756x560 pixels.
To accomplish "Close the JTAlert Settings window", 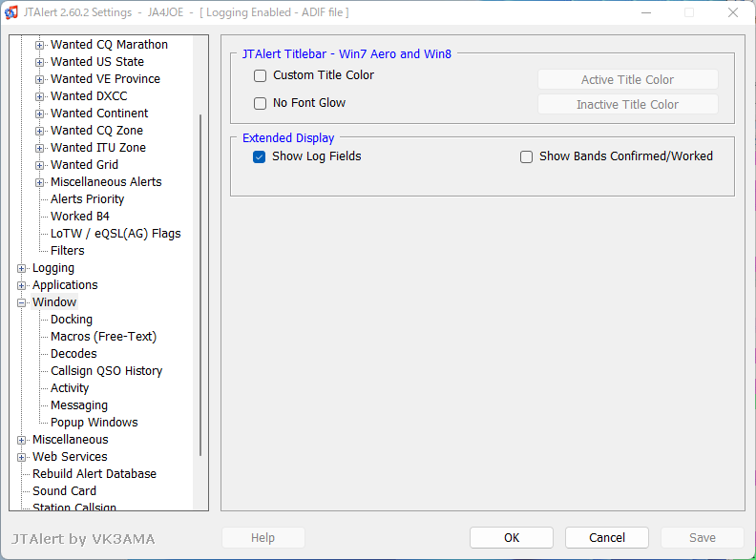I will point(733,12).
